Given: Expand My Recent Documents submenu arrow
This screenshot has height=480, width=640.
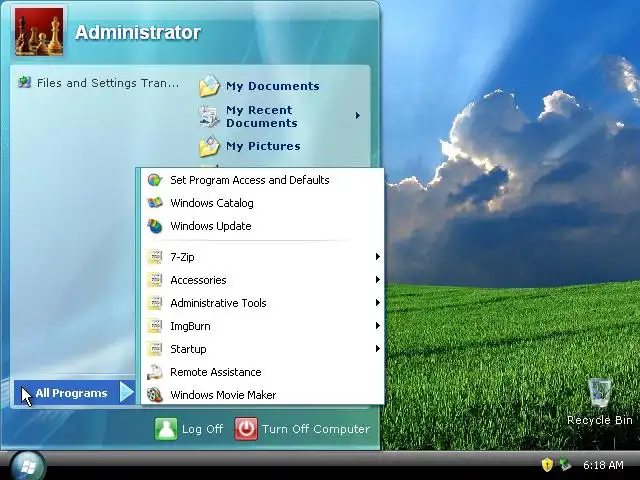Looking at the screenshot, I should click(x=358, y=116).
